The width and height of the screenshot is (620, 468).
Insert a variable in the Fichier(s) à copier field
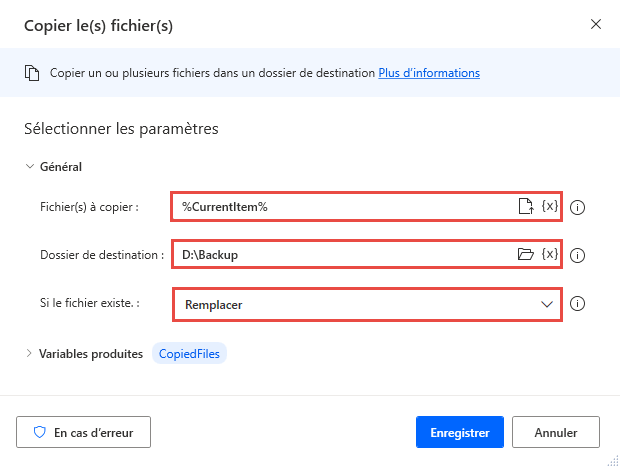tap(549, 207)
